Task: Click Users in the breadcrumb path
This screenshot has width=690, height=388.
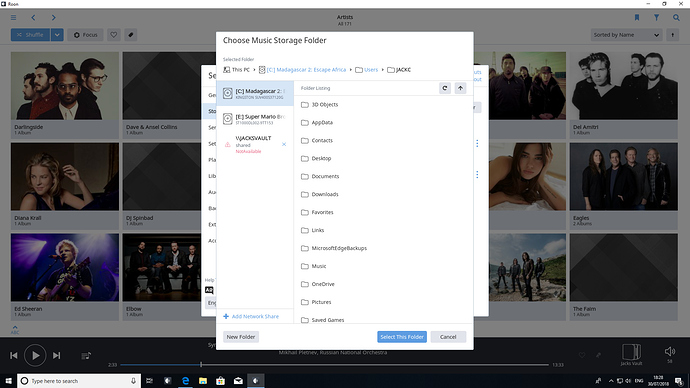Action: coord(367,70)
